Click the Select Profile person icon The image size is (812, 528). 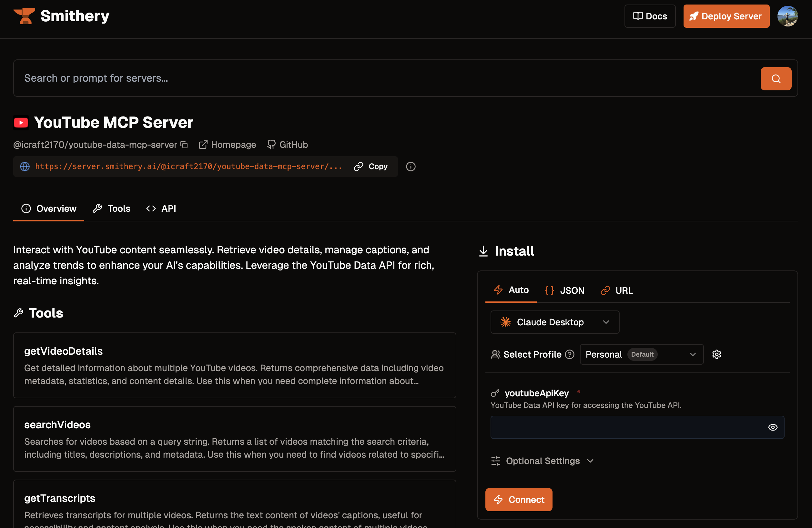point(495,354)
